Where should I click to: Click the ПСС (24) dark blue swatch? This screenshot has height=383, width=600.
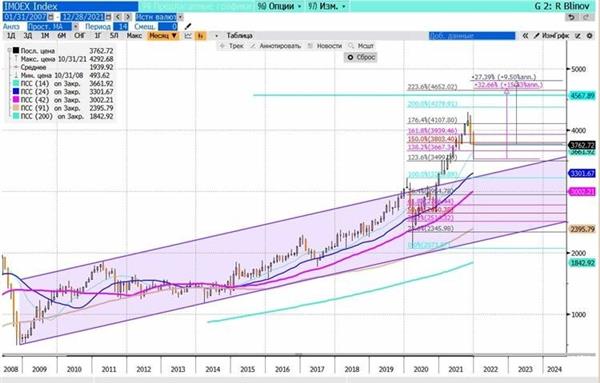(16, 92)
